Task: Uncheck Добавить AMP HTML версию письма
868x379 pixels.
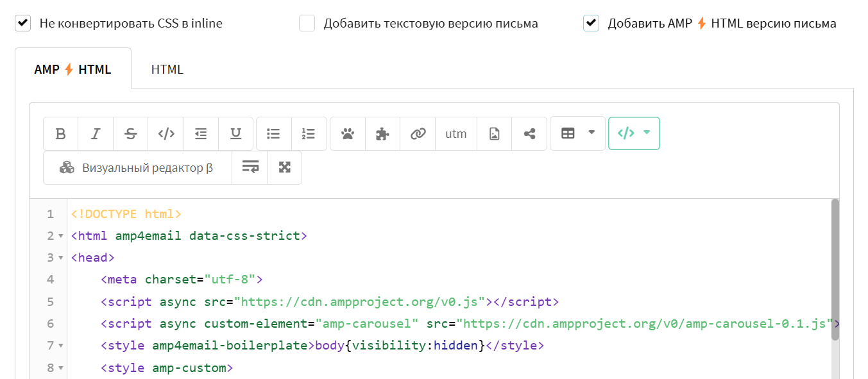Action: click(x=591, y=24)
